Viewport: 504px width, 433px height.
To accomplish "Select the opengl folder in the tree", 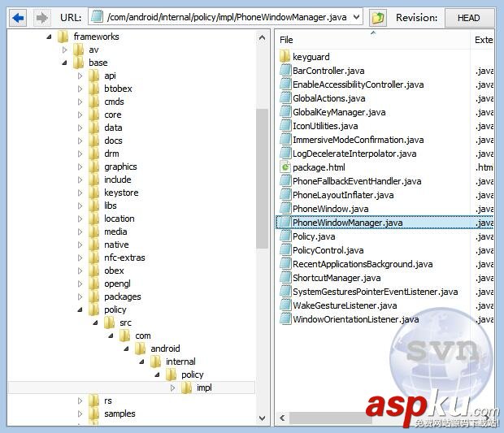I will click(117, 284).
